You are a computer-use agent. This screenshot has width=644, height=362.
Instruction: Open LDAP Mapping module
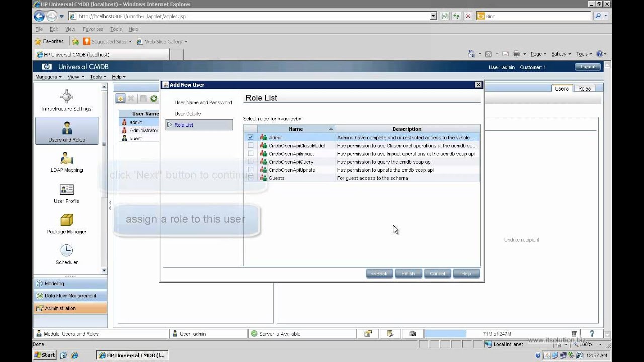point(66,162)
